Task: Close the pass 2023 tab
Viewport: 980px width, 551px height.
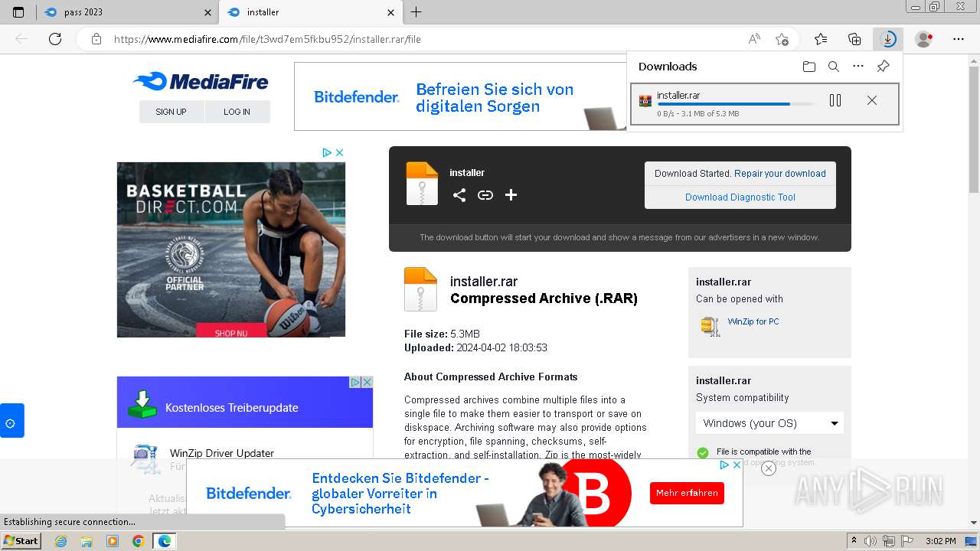Action: pyautogui.click(x=207, y=12)
